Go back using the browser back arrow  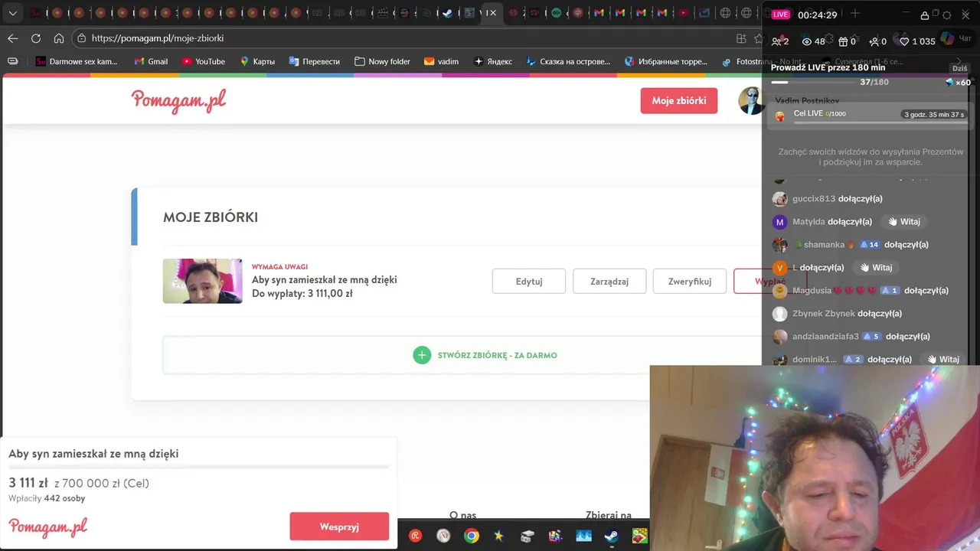click(13, 38)
